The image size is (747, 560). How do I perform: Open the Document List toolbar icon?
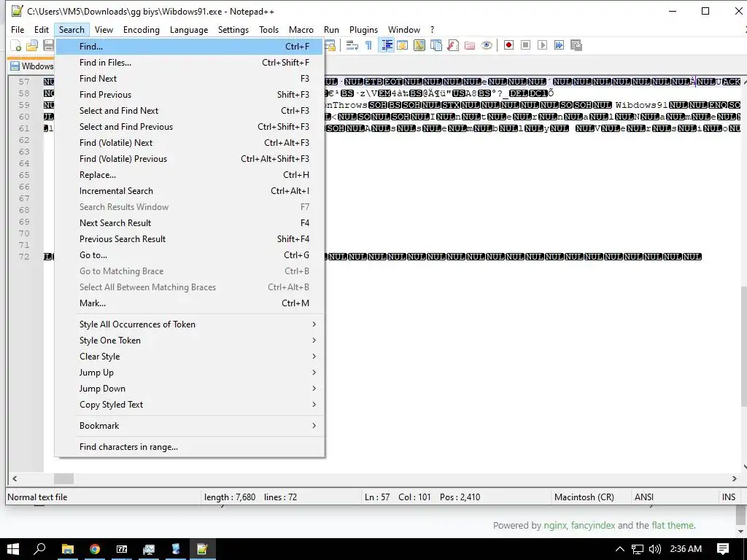(x=436, y=45)
